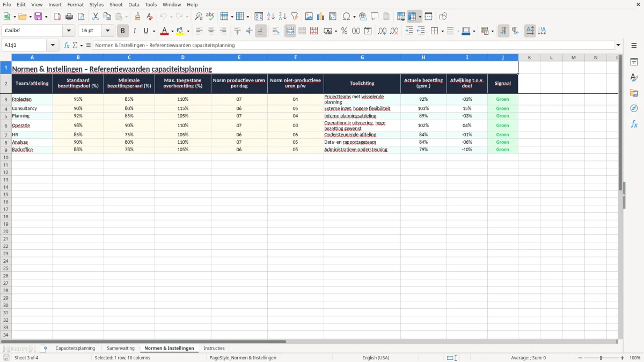Open the Font Name dropdown list

point(69,31)
